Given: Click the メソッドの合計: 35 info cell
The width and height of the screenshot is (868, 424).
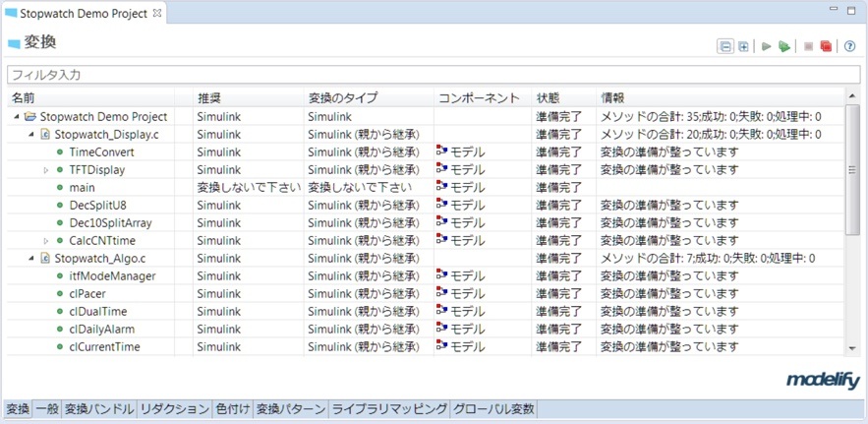Looking at the screenshot, I should (x=711, y=117).
